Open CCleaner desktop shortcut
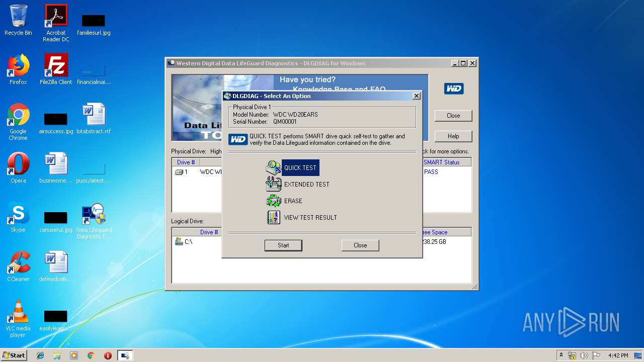The image size is (644, 362). tap(18, 266)
